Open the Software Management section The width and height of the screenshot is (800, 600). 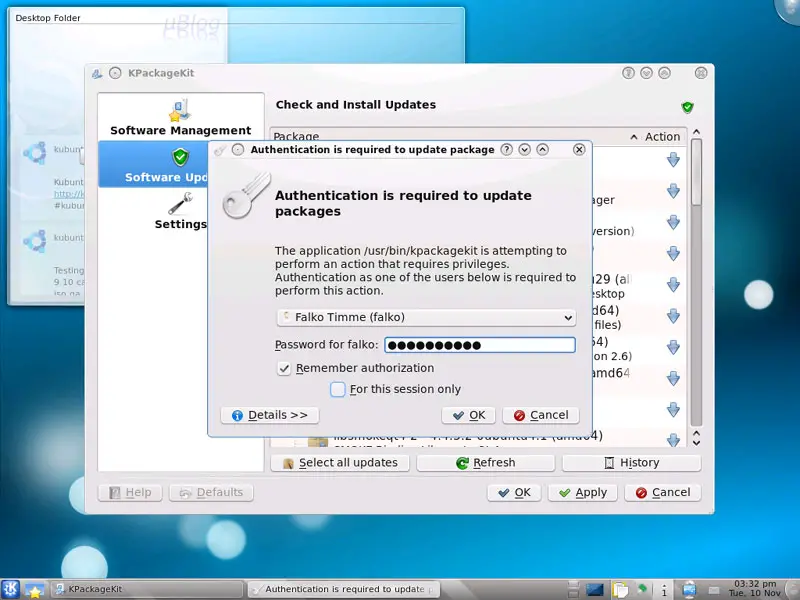pyautogui.click(x=181, y=117)
